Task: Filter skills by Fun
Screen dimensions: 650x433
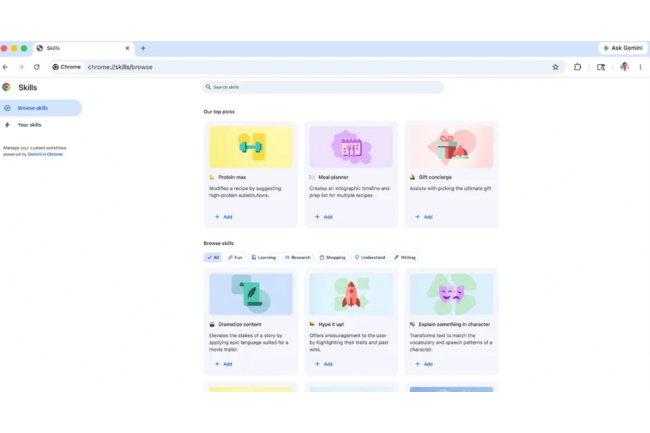Action: coord(235,257)
